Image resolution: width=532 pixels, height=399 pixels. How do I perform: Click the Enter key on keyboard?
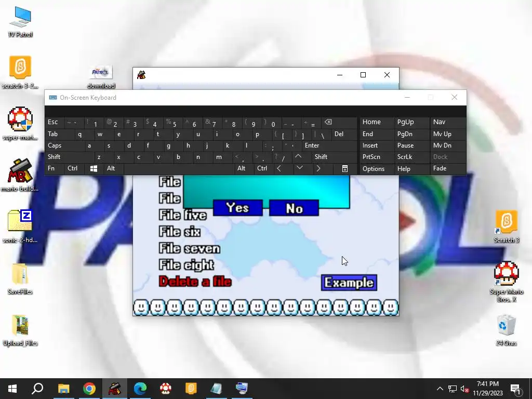(329, 146)
